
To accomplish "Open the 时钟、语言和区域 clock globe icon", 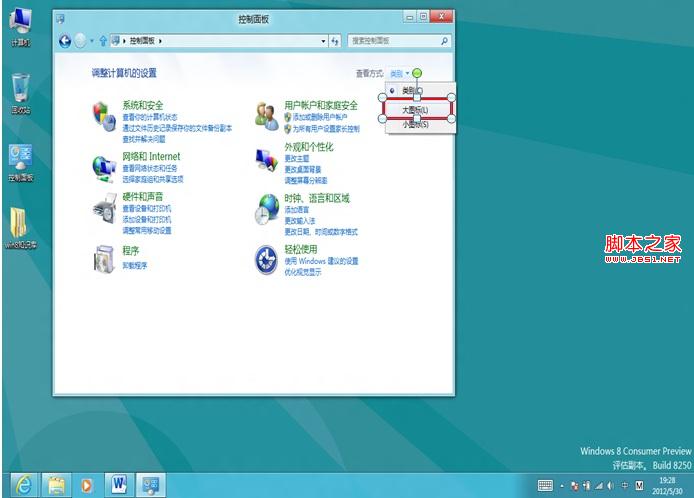I will point(266,209).
